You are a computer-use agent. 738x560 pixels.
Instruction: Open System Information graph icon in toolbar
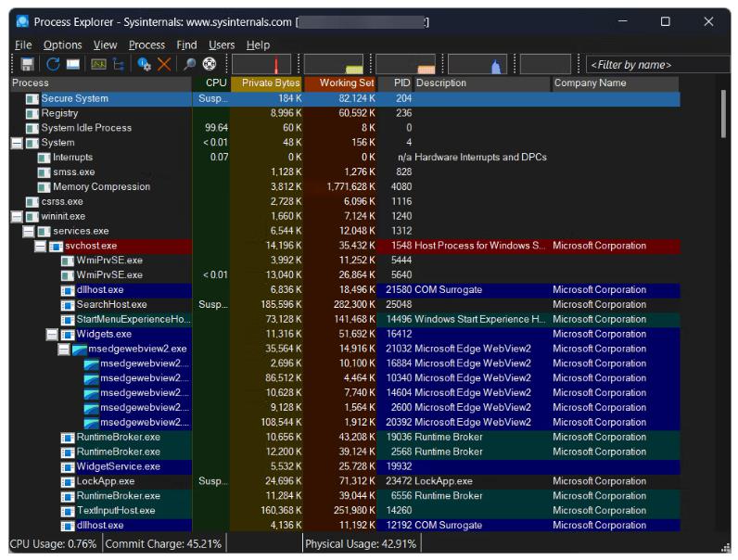(x=98, y=64)
